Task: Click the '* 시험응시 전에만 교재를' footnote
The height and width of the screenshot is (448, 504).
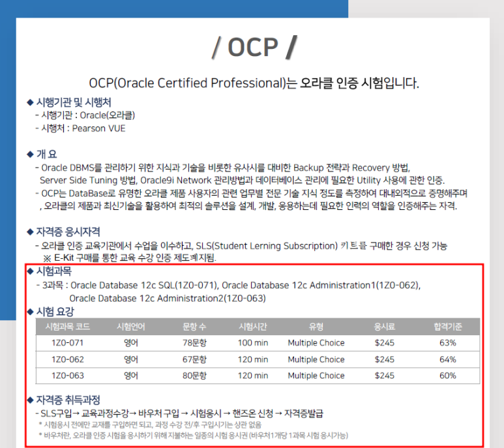Action: pos(150,425)
